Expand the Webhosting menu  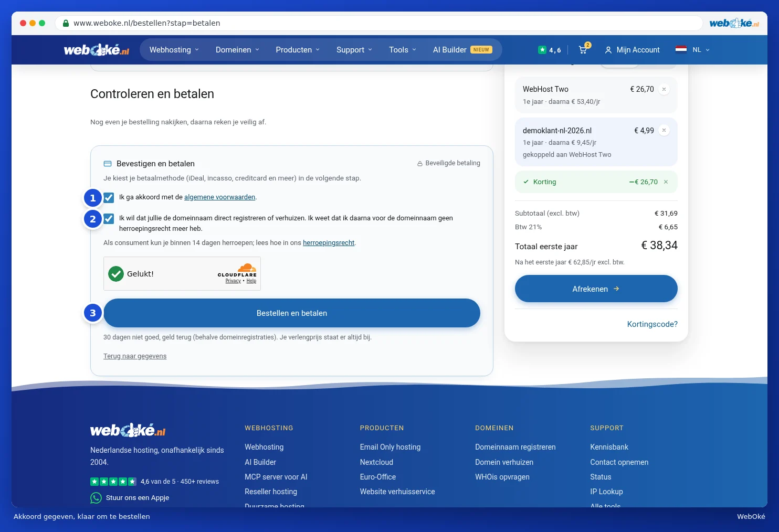(174, 50)
